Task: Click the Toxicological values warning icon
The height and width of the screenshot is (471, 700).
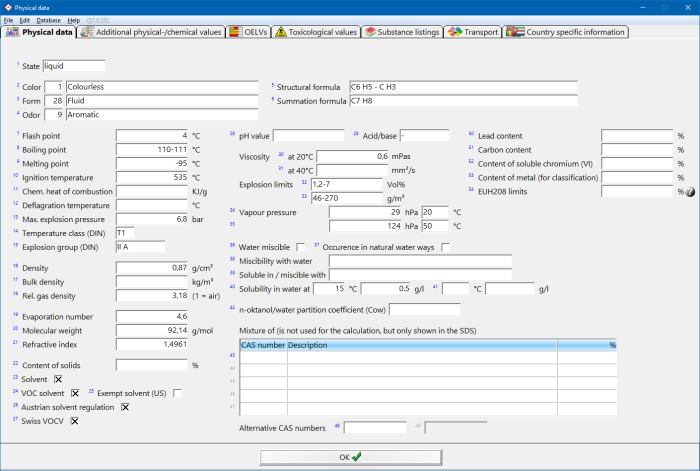Action: click(x=281, y=32)
